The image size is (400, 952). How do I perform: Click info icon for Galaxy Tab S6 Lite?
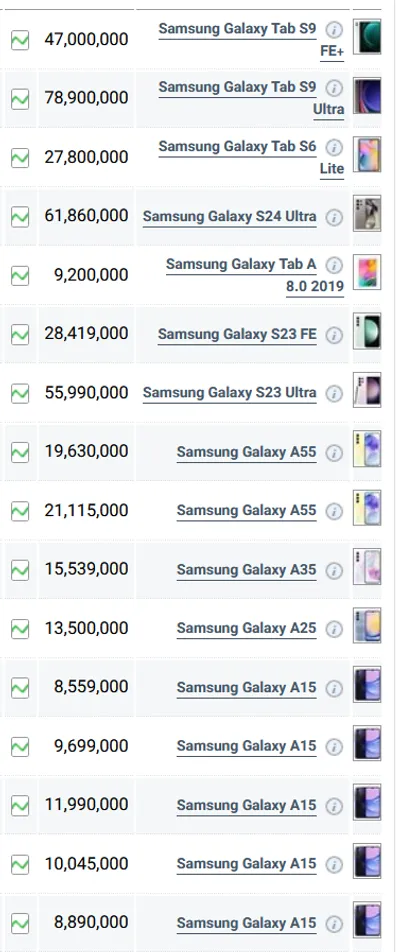pos(334,148)
